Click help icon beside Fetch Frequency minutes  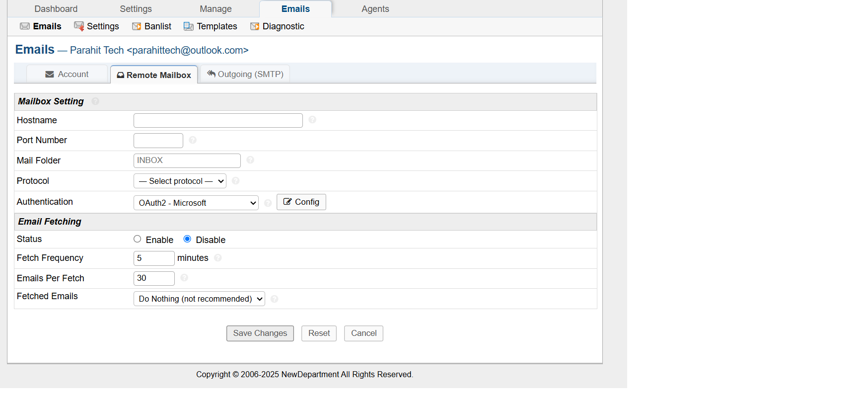tap(218, 258)
